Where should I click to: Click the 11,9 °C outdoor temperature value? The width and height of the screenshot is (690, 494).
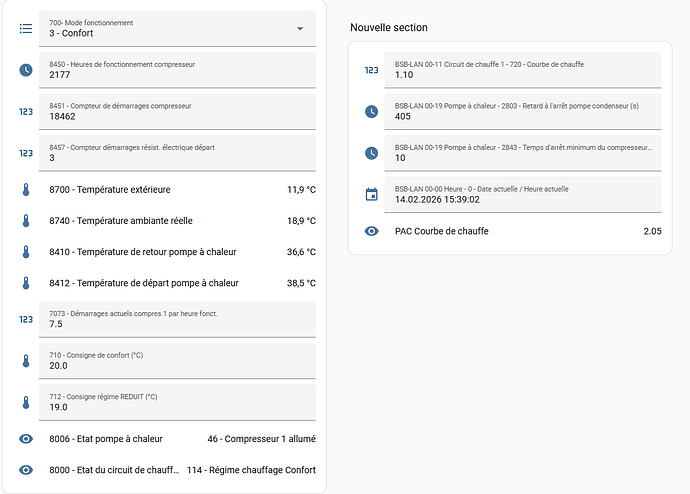[x=301, y=190]
